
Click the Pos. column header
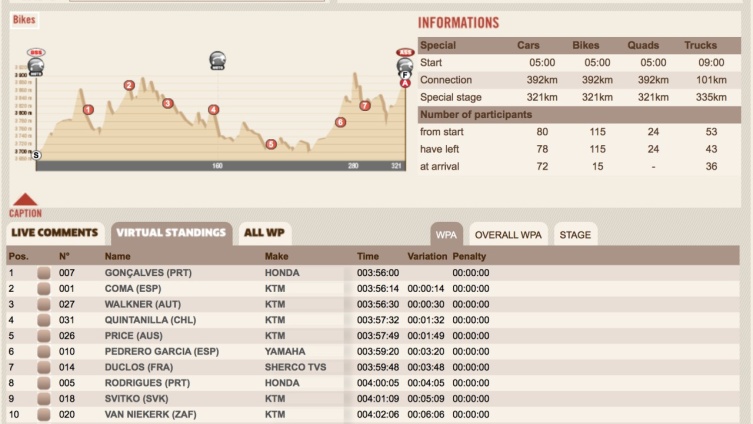click(19, 256)
